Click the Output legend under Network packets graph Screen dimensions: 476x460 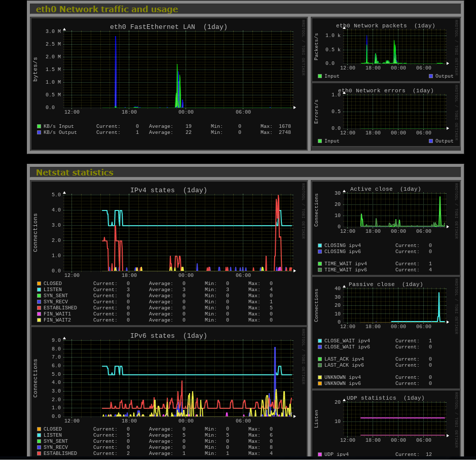click(441, 76)
